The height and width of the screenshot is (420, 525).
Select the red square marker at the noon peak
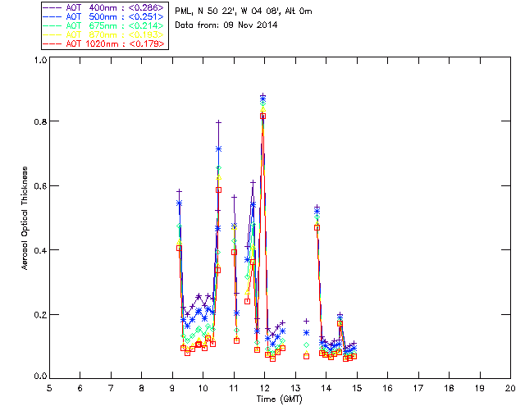263,116
